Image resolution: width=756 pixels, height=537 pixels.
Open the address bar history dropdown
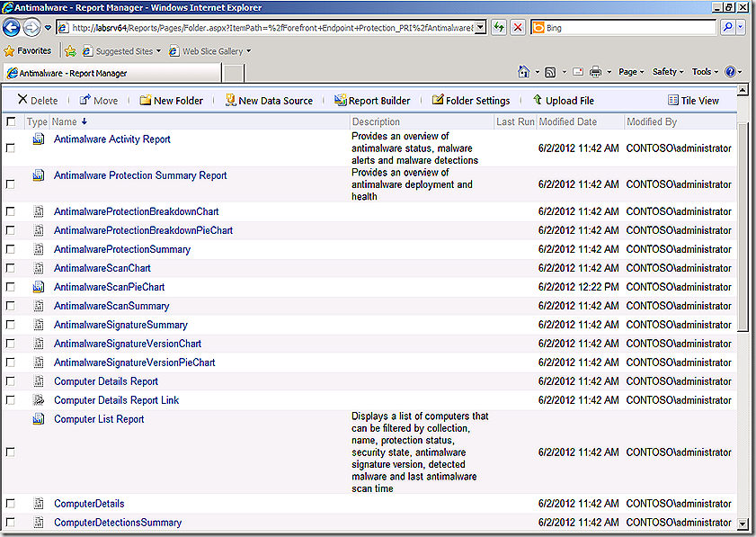480,28
